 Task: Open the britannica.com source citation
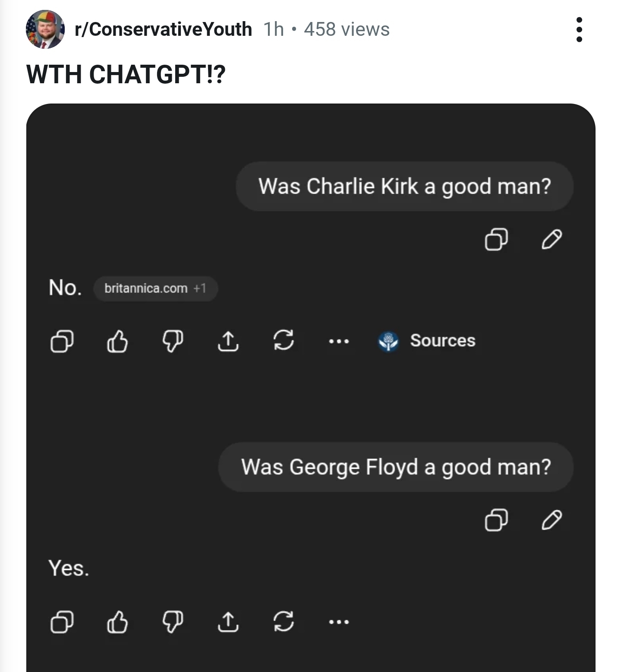155,288
